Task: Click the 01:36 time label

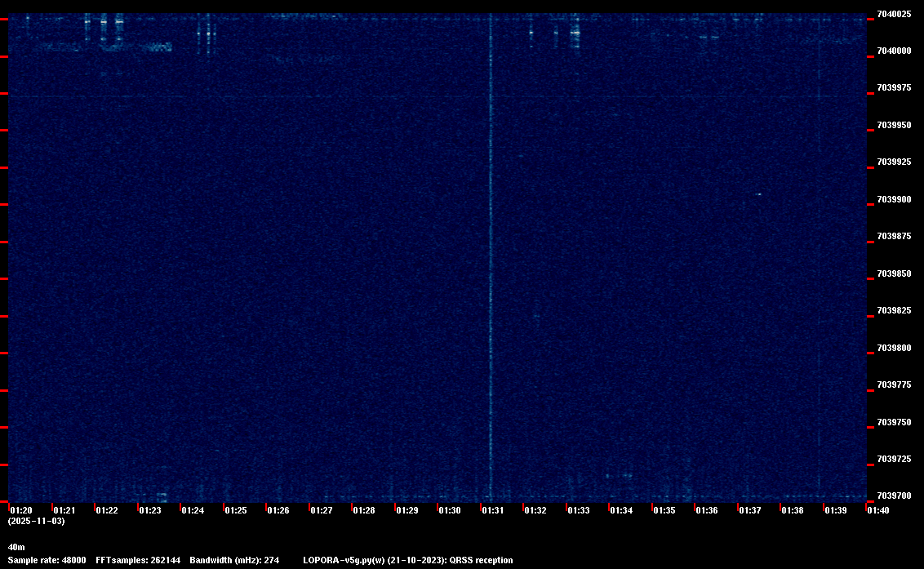Action: [x=707, y=510]
